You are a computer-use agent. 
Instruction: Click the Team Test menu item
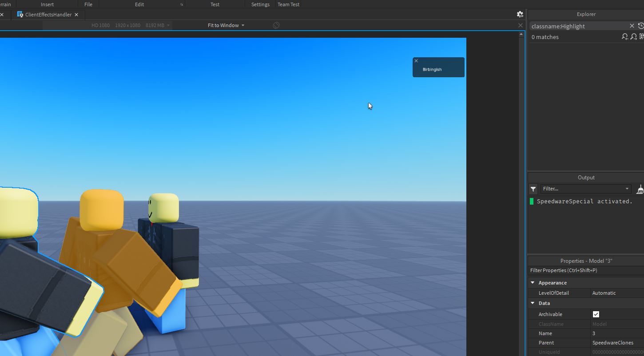point(288,4)
